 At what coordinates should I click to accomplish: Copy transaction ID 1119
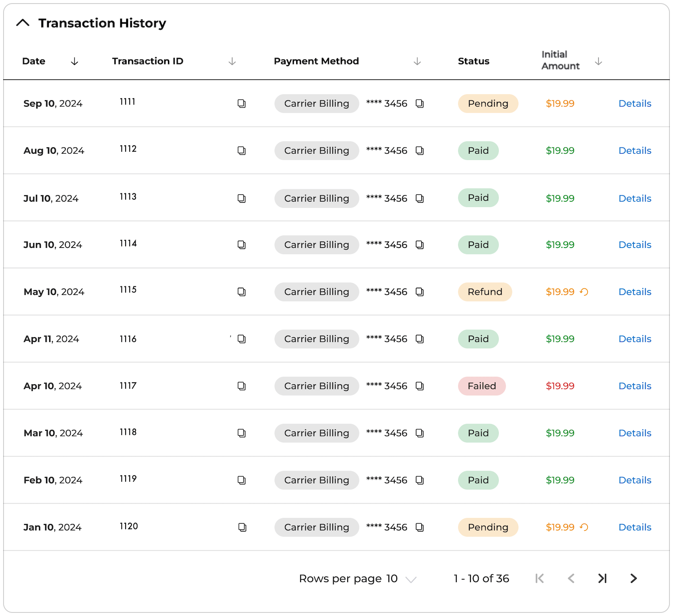[x=241, y=480]
